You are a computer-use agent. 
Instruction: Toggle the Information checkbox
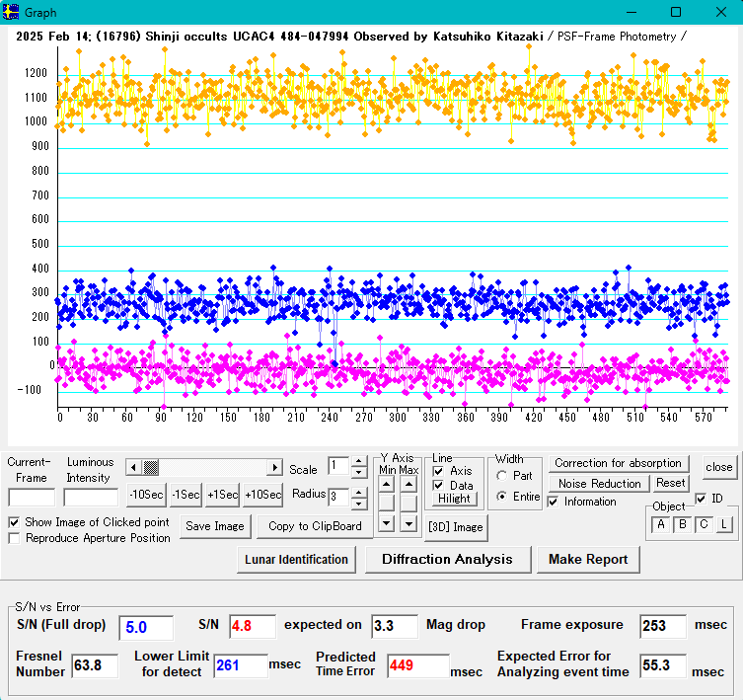[554, 502]
